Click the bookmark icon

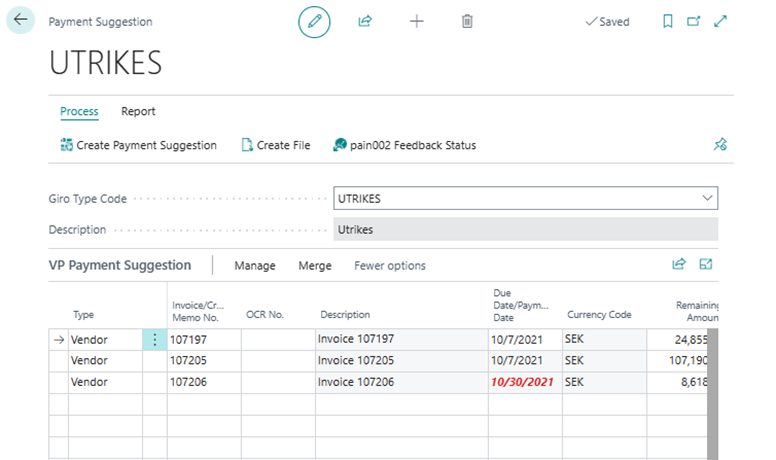668,21
